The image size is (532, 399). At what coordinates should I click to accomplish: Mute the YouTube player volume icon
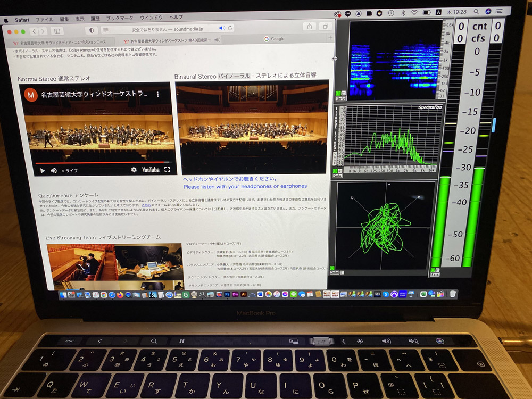(54, 170)
